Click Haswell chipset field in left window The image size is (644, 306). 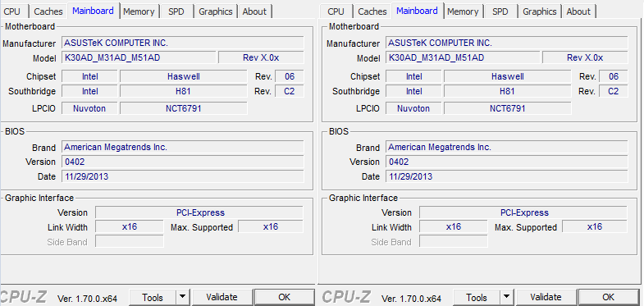tap(183, 76)
